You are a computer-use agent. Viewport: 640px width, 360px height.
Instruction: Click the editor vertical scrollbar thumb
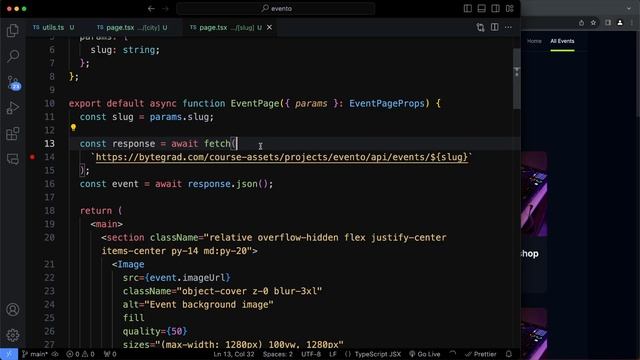coord(517,78)
